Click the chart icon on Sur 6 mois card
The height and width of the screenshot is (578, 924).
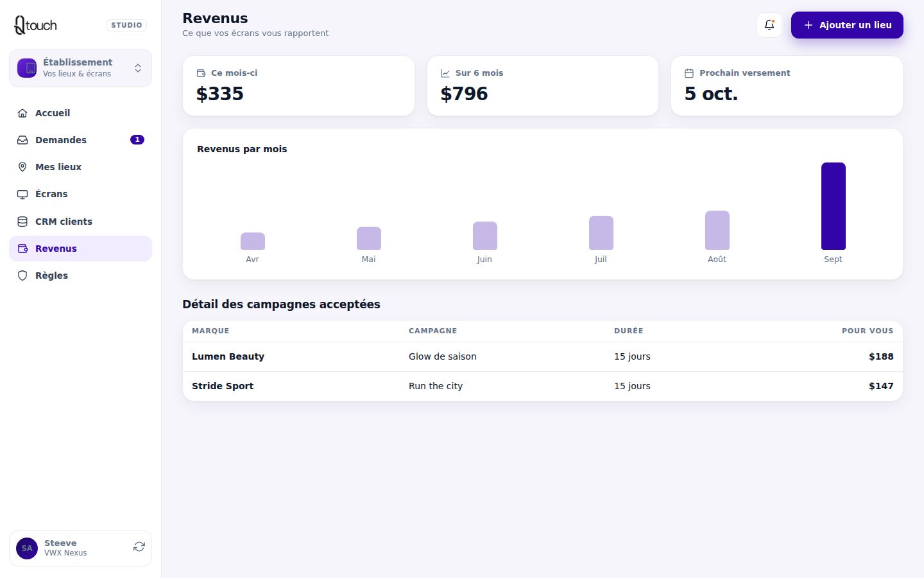(445, 73)
